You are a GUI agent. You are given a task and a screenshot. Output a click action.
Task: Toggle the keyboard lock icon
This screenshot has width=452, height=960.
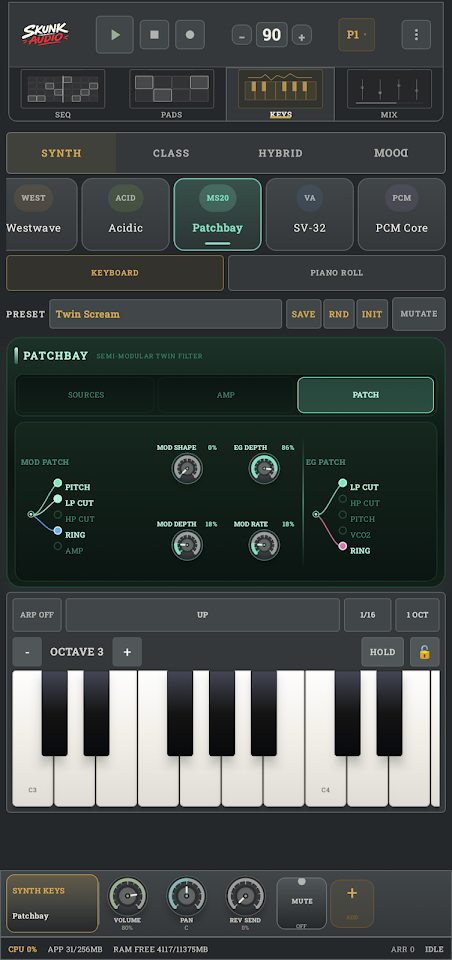pyautogui.click(x=424, y=652)
